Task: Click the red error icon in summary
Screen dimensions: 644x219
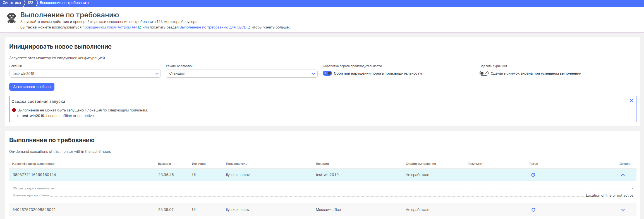Action: point(14,110)
